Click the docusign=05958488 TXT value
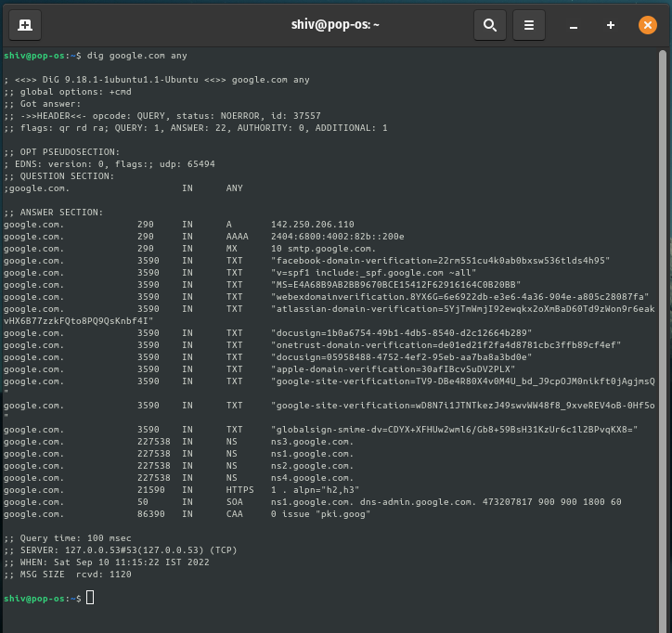 (x=401, y=357)
